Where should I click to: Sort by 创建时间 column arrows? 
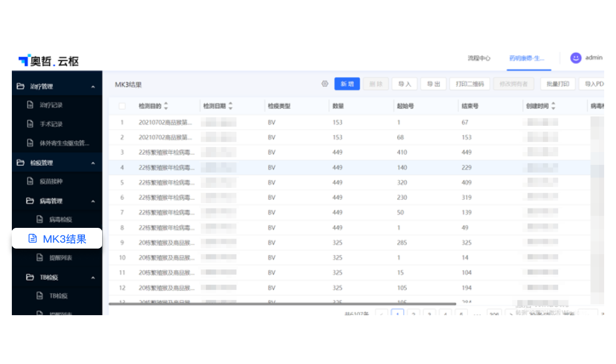pos(553,106)
